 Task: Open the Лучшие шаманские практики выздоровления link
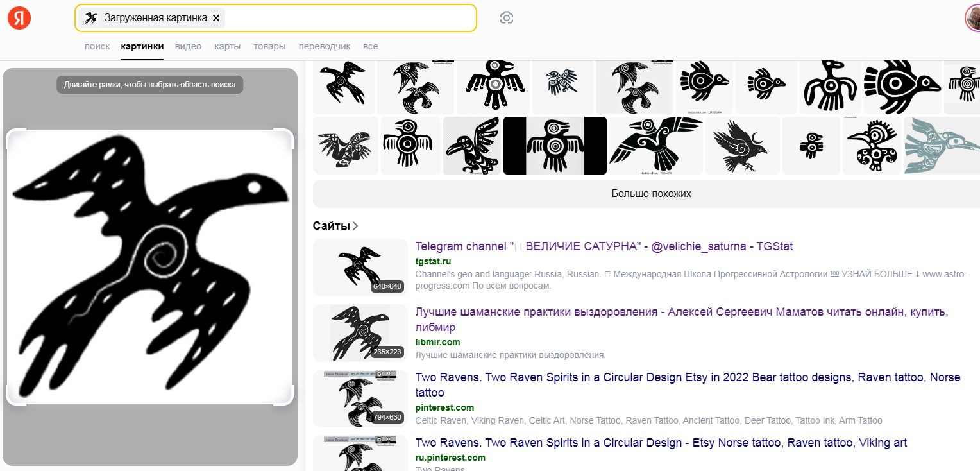[681, 313]
